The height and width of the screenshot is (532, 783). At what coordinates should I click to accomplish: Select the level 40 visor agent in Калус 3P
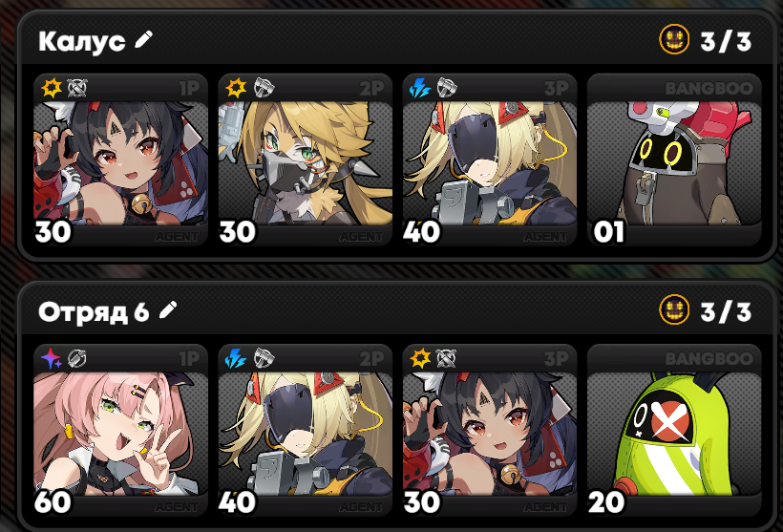(x=490, y=160)
